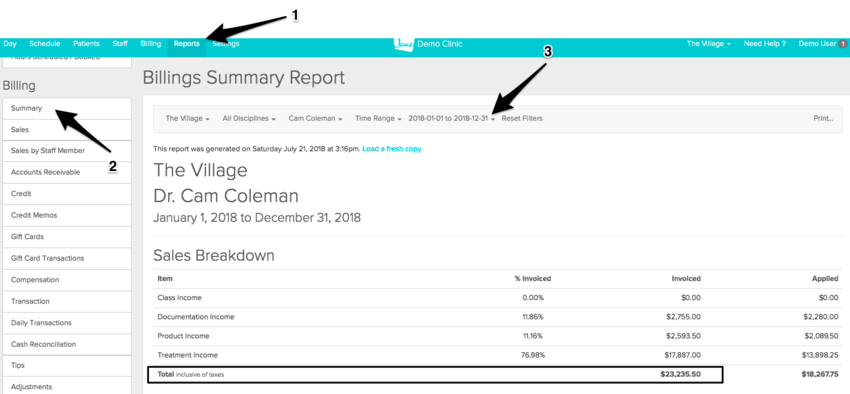
Task: Open the Credit Memos report
Action: tap(67, 216)
